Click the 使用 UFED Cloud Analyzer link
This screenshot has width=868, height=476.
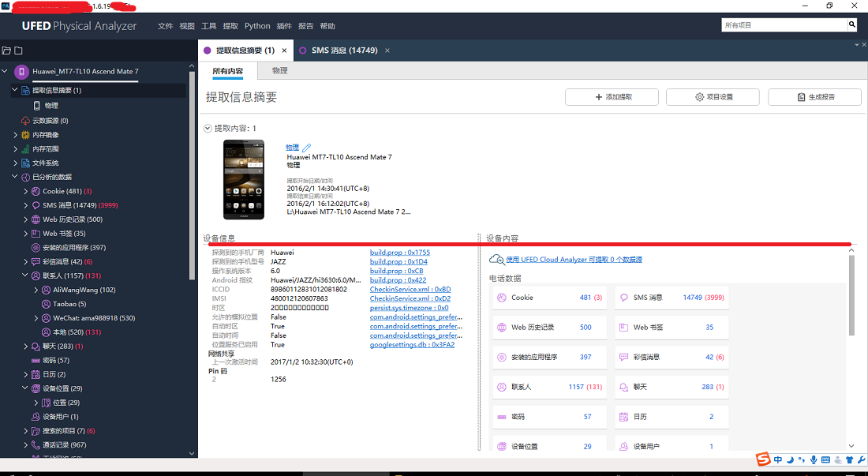(x=574, y=260)
